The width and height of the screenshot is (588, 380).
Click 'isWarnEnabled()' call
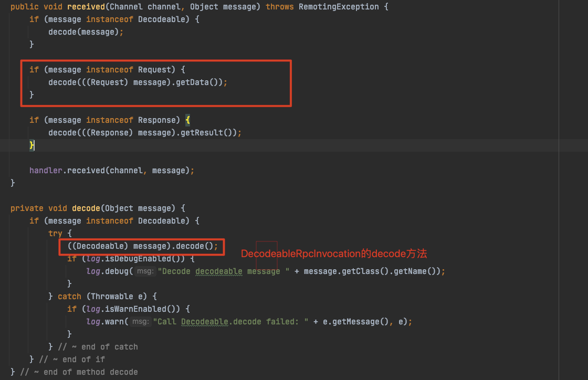click(x=142, y=309)
